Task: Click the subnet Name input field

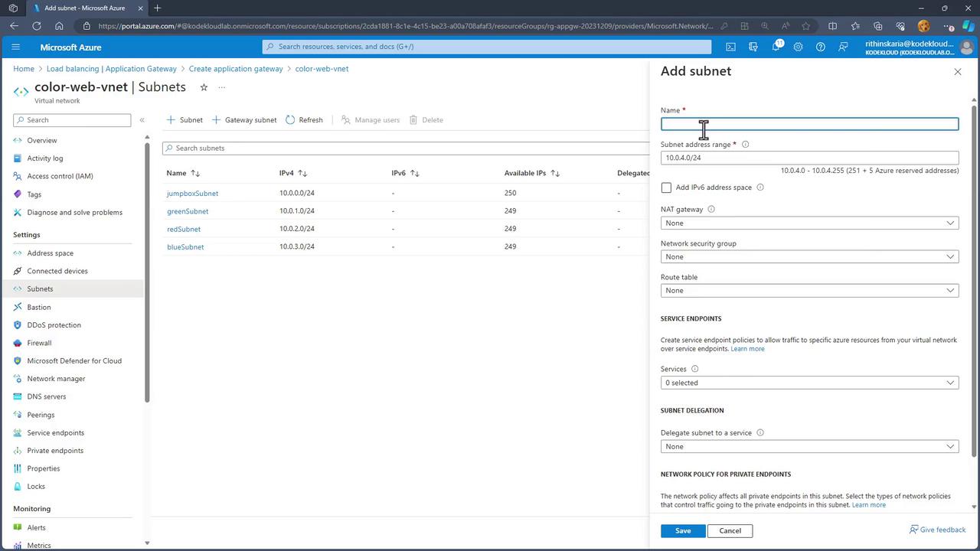Action: tap(809, 124)
